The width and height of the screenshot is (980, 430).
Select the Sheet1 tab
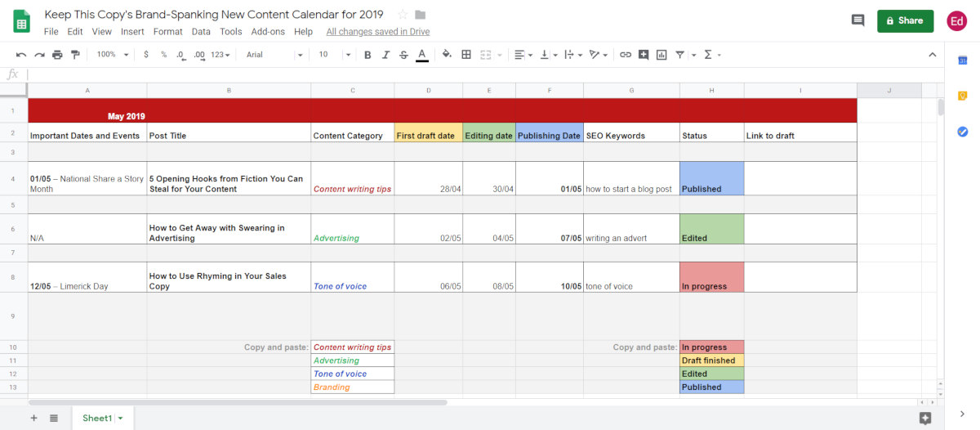pos(102,418)
